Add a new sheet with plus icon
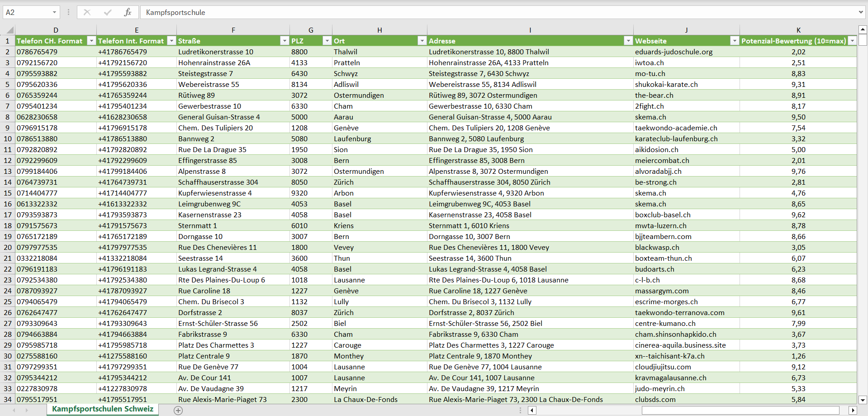This screenshot has height=416, width=868. (x=178, y=411)
